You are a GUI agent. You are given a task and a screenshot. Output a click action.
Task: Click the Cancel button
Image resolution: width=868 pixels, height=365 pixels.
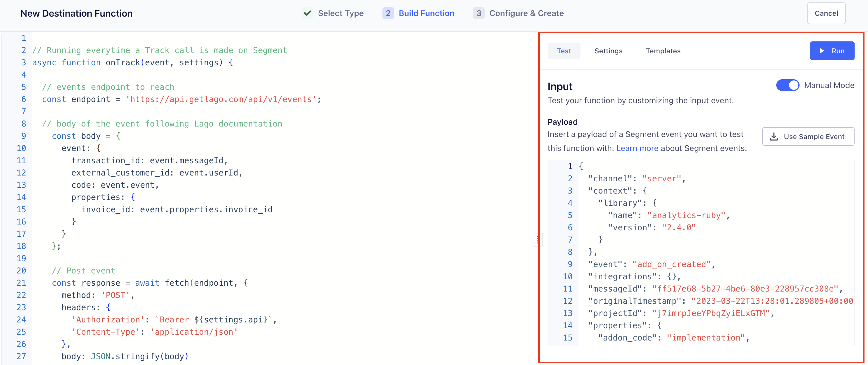coord(826,13)
